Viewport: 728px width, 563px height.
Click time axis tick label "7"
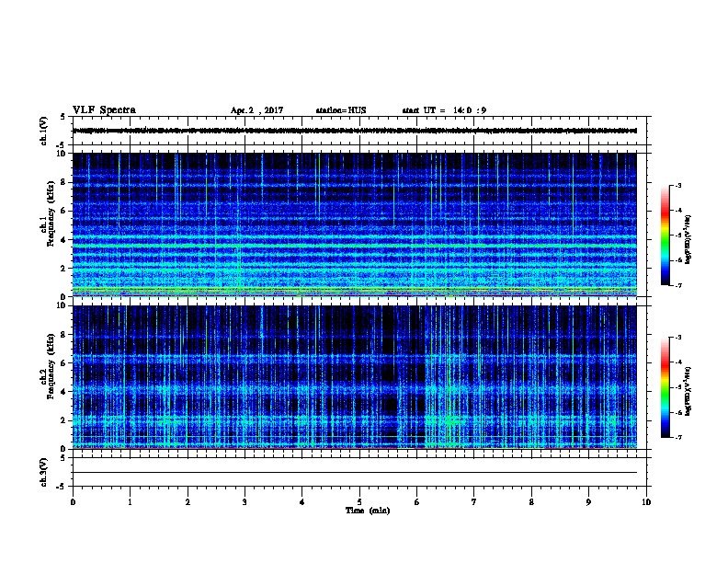coord(474,502)
